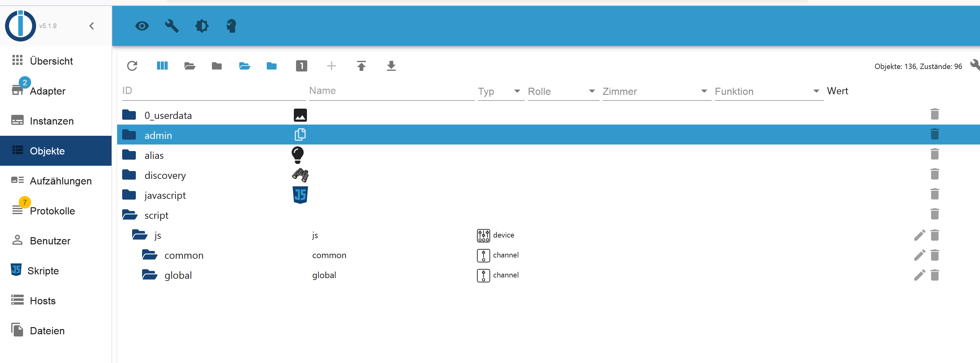Viewport: 980px width, 363px height.
Task: Toggle the expand-one-level numbered icon
Action: click(301, 66)
